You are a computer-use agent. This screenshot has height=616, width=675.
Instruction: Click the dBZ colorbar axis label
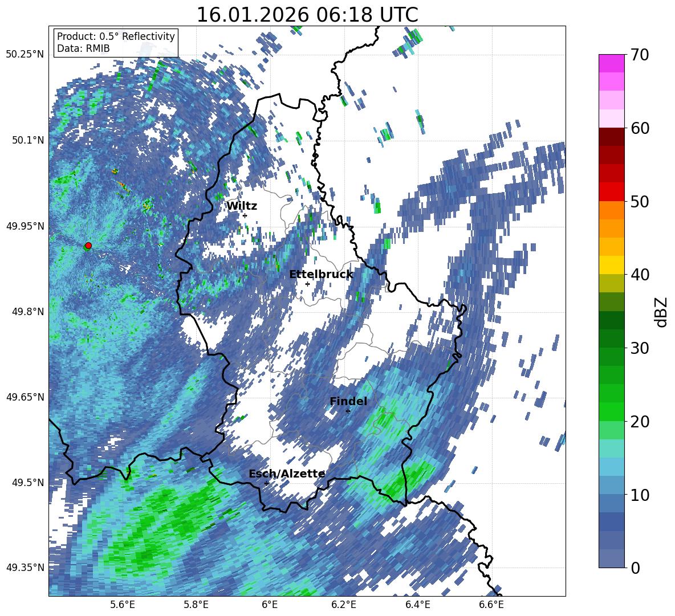pos(661,312)
